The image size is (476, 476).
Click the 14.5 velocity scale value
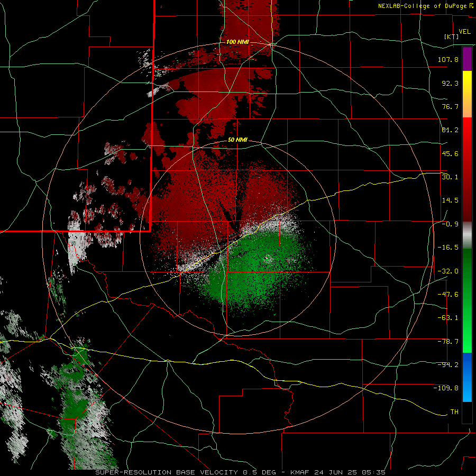pyautogui.click(x=450, y=200)
